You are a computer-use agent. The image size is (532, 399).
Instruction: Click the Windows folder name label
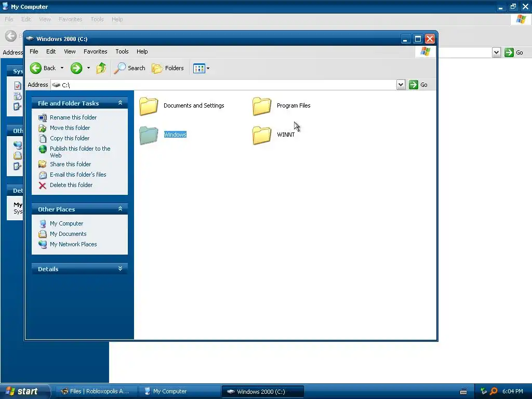pos(175,135)
